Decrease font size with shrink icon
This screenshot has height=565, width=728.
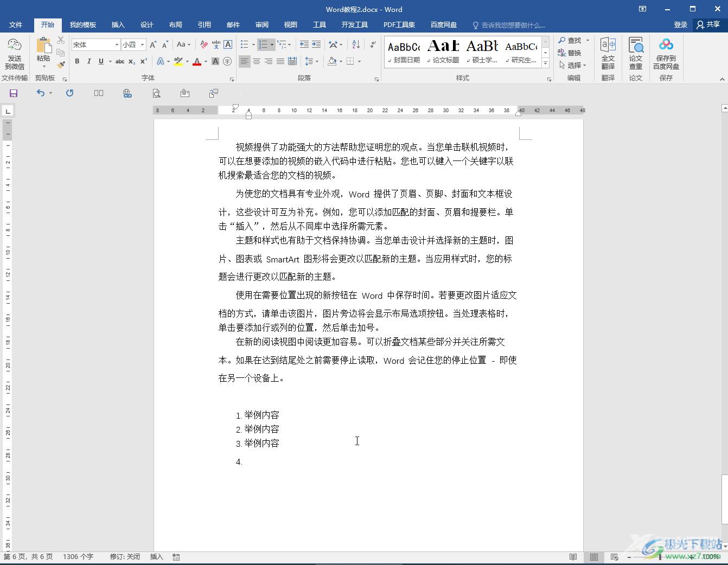[x=165, y=44]
